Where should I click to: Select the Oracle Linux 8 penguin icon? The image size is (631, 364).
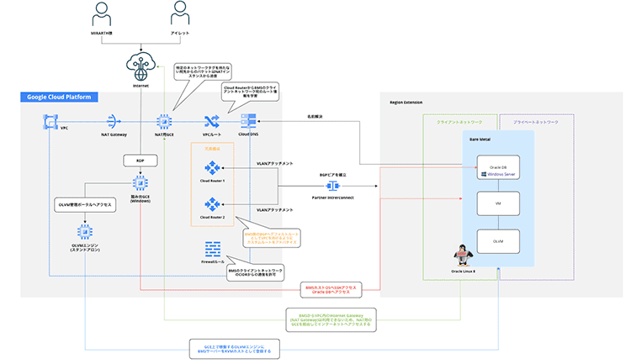464,256
